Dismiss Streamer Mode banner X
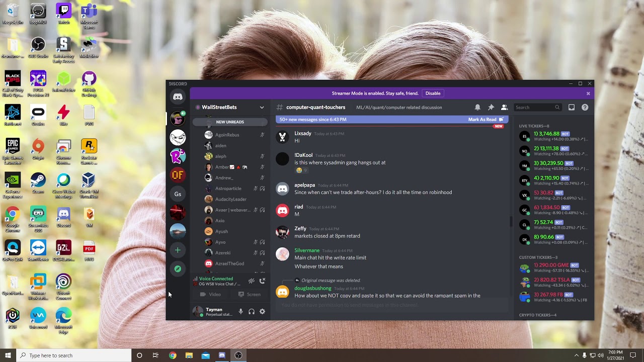644x362 pixels. [588, 94]
